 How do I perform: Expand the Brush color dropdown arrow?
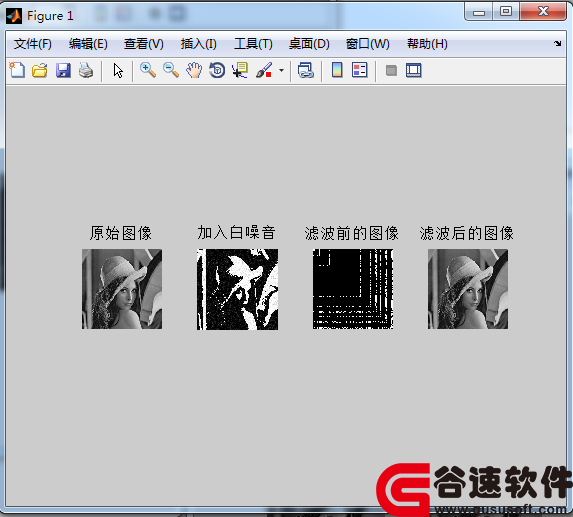click(281, 70)
